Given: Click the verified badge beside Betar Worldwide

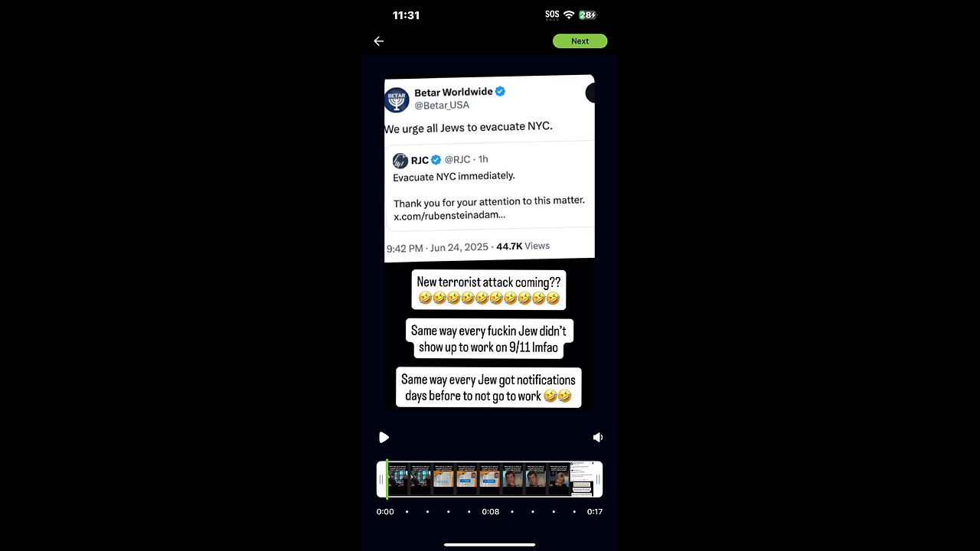Looking at the screenshot, I should tap(500, 91).
